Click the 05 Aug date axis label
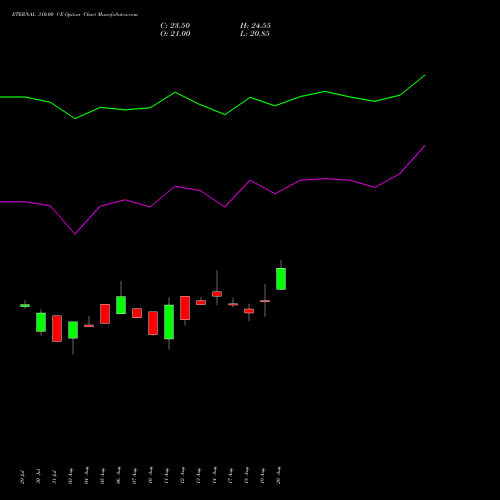Image resolution: width=500 pixels, height=500 pixels. (102, 476)
